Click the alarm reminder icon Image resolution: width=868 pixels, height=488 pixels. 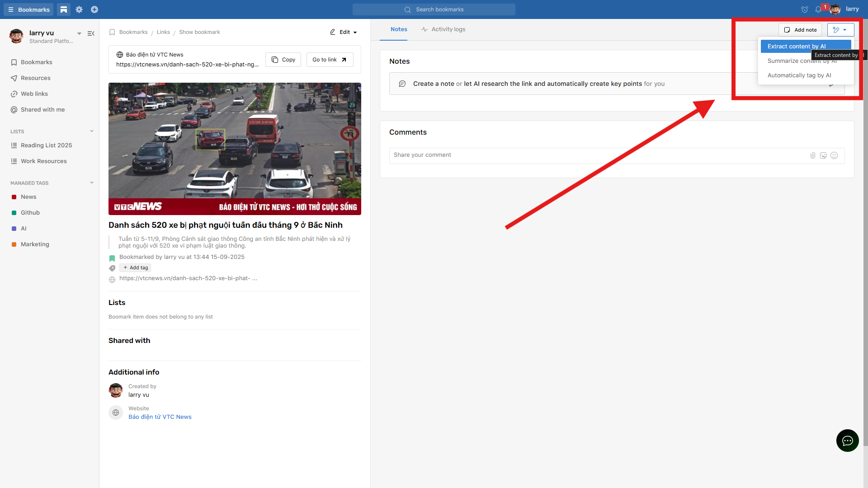(805, 9)
